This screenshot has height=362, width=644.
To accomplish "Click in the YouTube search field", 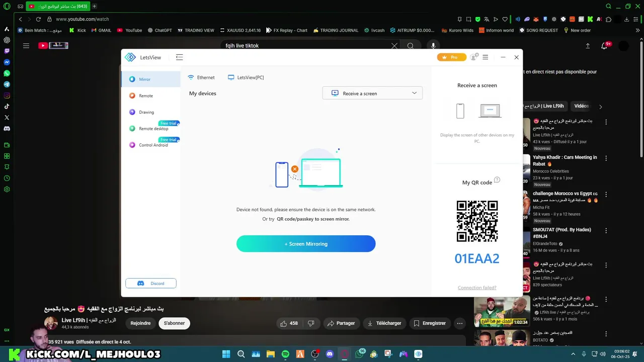I will tap(307, 46).
